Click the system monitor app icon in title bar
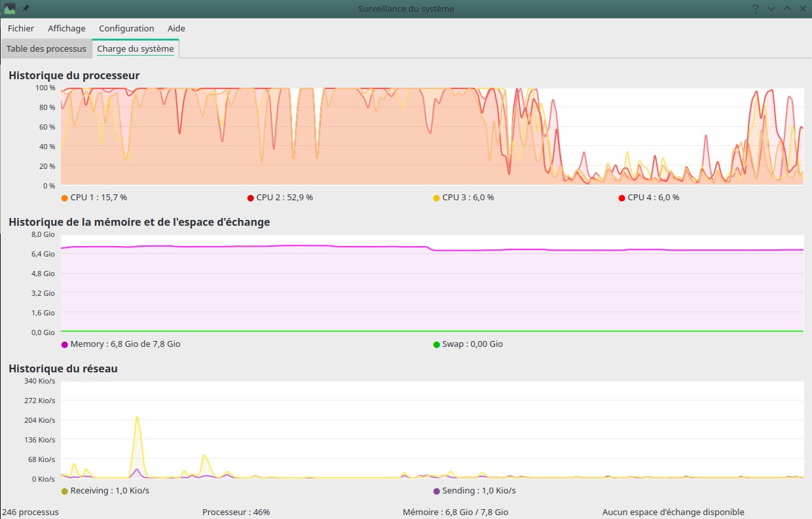The image size is (812, 519). pyautogui.click(x=10, y=9)
